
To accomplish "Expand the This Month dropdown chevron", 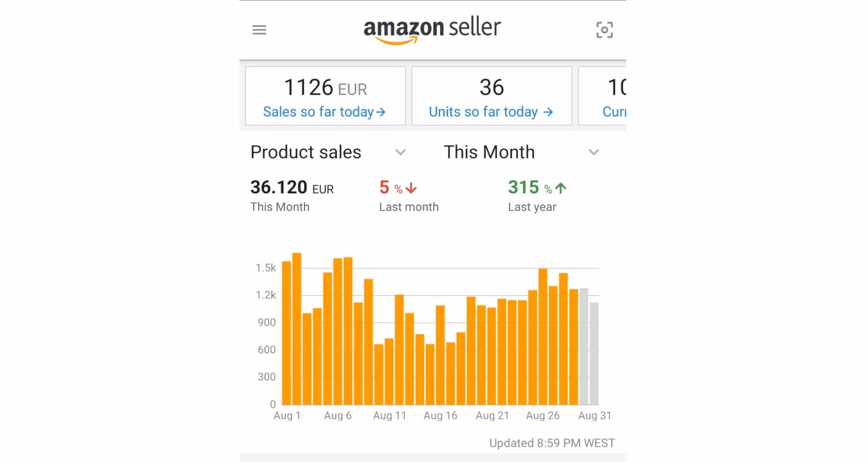I will (x=594, y=152).
